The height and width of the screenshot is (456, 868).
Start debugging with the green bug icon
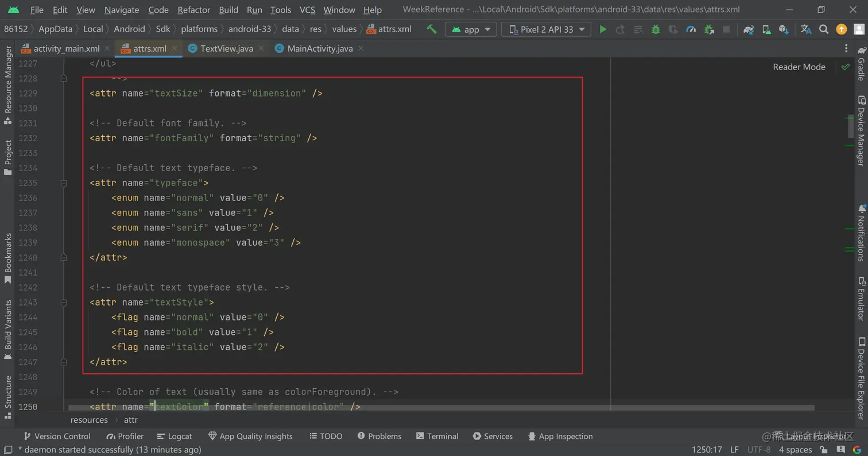[656, 29]
